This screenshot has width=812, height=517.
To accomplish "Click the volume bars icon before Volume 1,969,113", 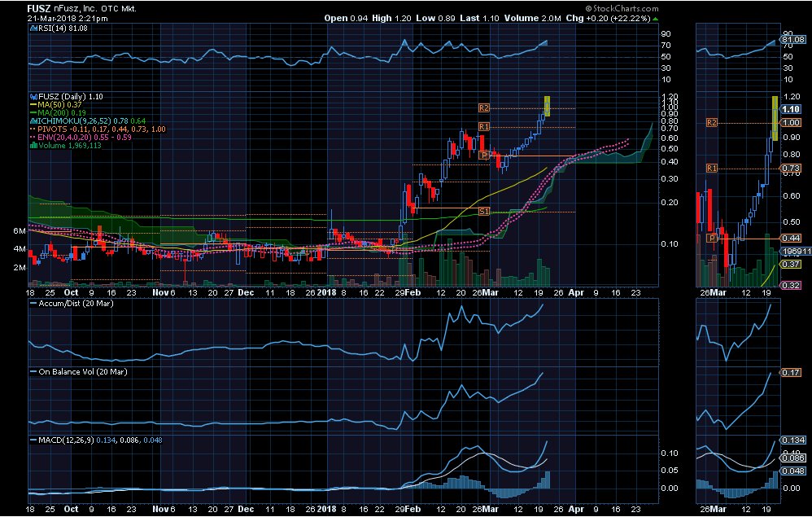I will [x=33, y=146].
